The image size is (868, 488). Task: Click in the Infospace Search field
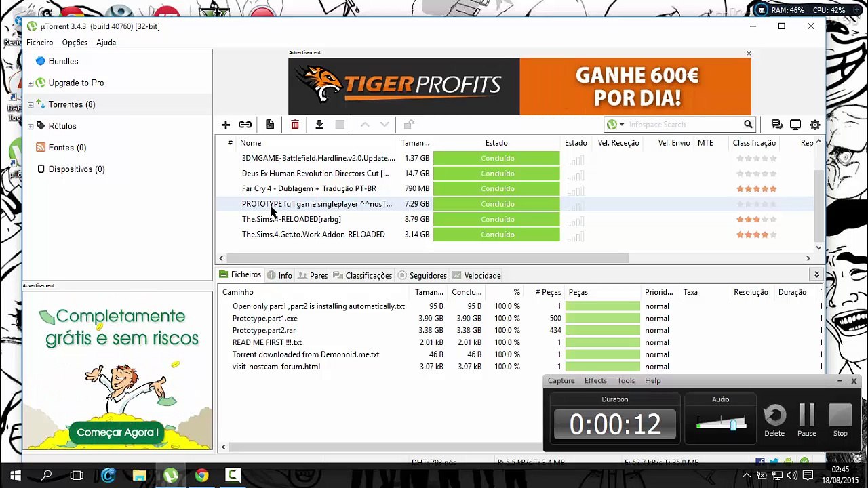684,125
